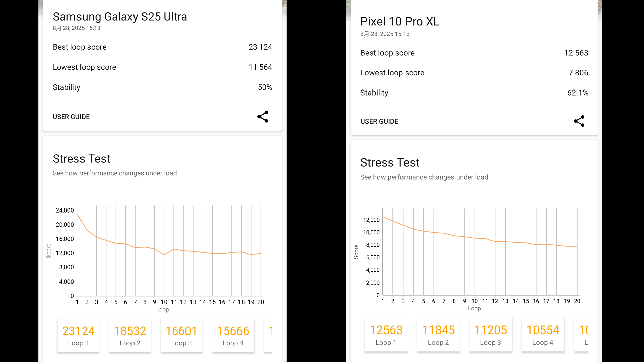
Task: Select the Loop 3 card showing 11205
Action: tap(491, 334)
